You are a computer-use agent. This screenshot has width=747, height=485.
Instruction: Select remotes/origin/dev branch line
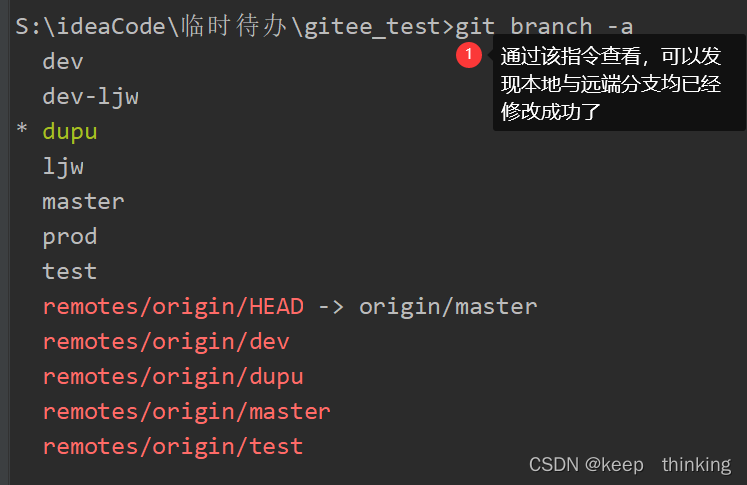[x=166, y=342]
